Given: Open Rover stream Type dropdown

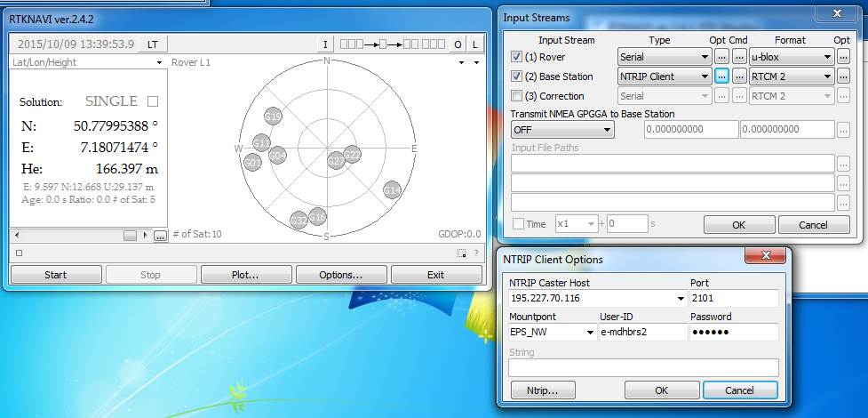Looking at the screenshot, I should (x=665, y=57).
